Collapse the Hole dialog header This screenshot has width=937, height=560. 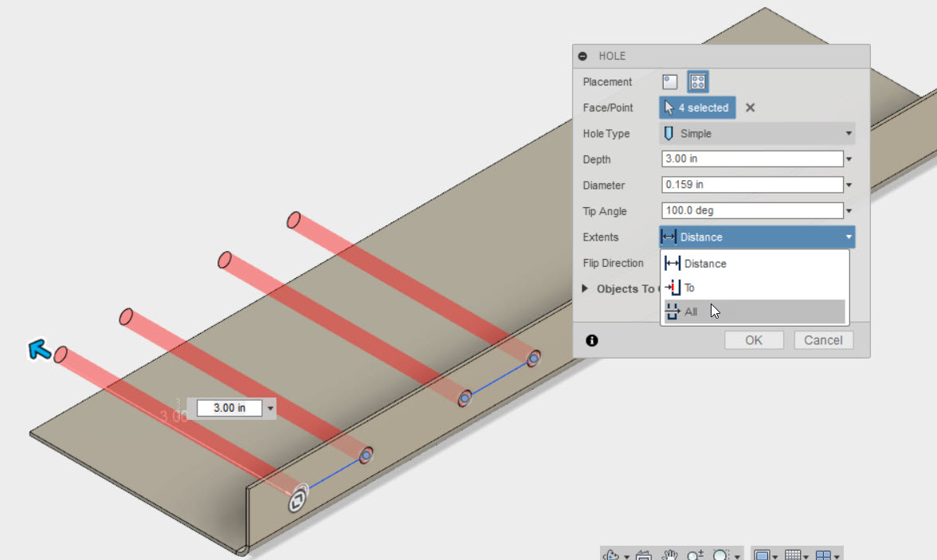coord(582,56)
